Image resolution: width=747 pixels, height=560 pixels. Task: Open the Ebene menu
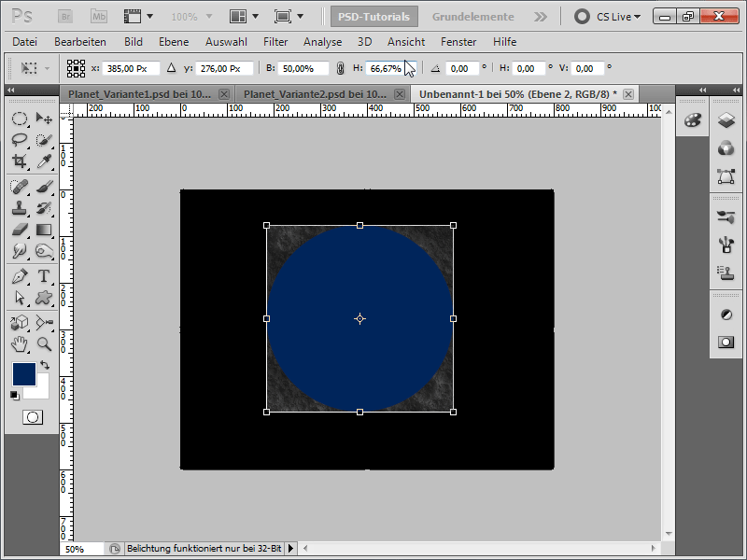pos(174,42)
